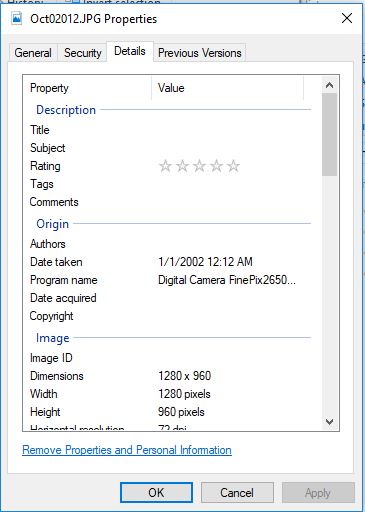
Task: Select the Tags property row
Action: (167, 184)
